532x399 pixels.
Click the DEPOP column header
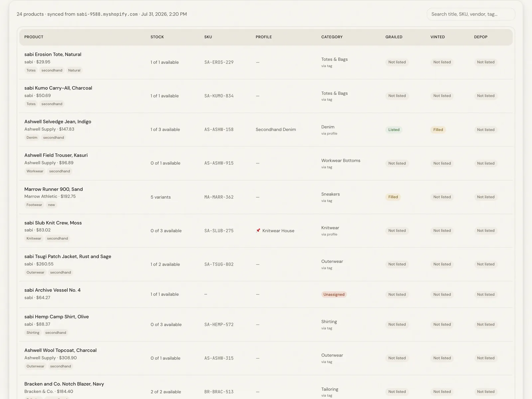coord(481,37)
